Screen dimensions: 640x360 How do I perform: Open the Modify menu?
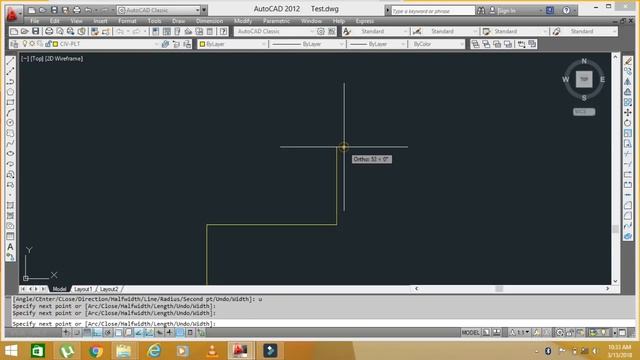(x=243, y=21)
